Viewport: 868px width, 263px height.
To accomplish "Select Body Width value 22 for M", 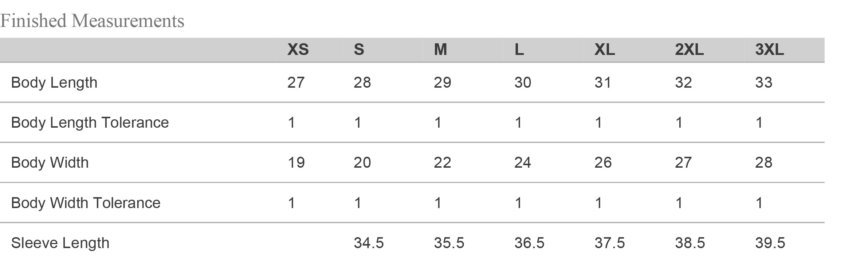I will pyautogui.click(x=443, y=163).
